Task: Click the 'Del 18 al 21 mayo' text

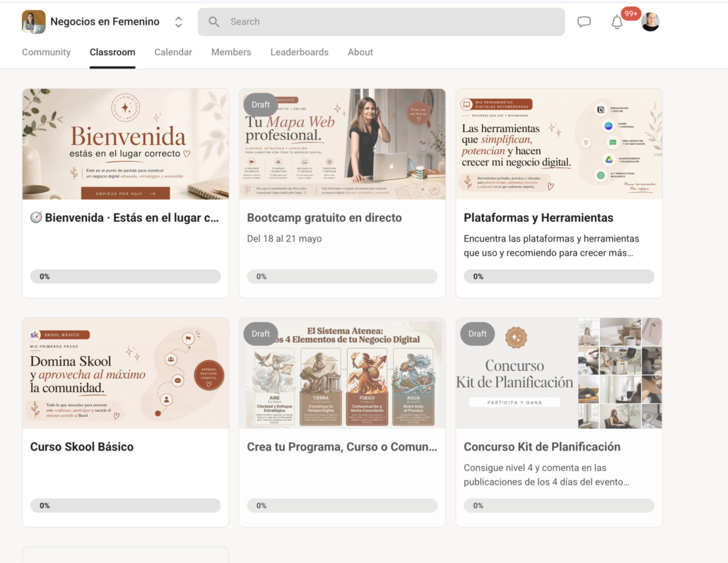Action: coord(284,239)
